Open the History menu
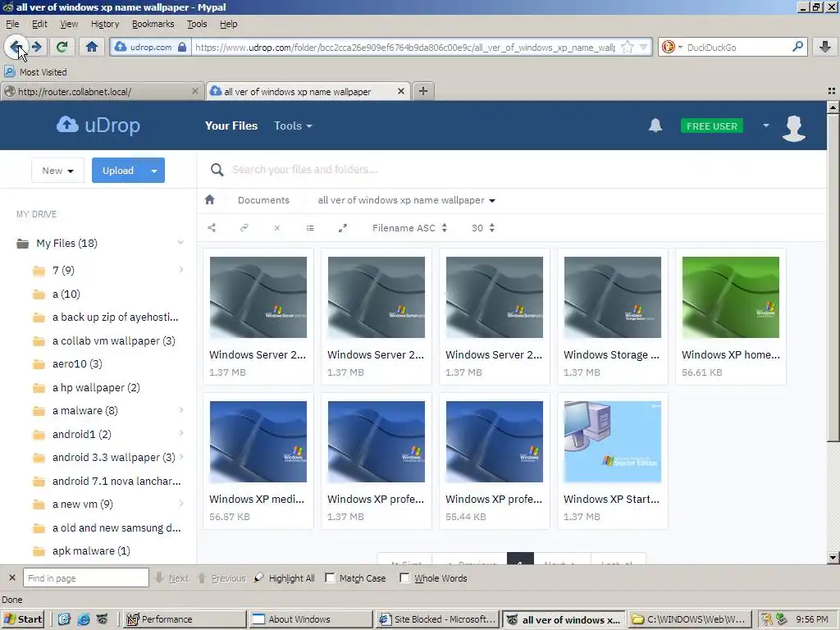The height and width of the screenshot is (630, 840). click(105, 24)
